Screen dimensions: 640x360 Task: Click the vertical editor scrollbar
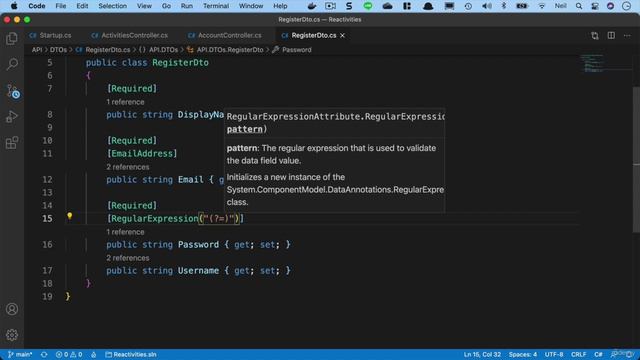coord(636,159)
